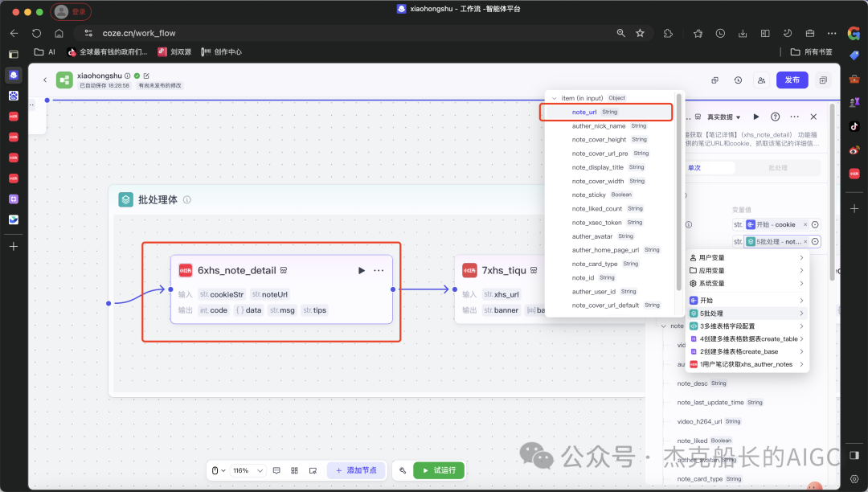Run node from side panel play icon
Image resolution: width=868 pixels, height=492 pixels.
coord(756,117)
